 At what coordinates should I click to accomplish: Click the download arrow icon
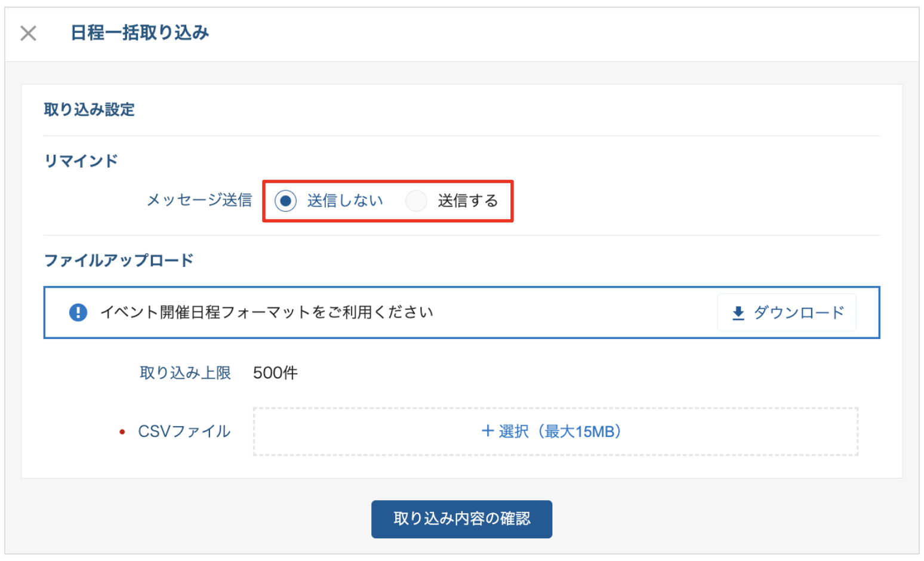(738, 313)
